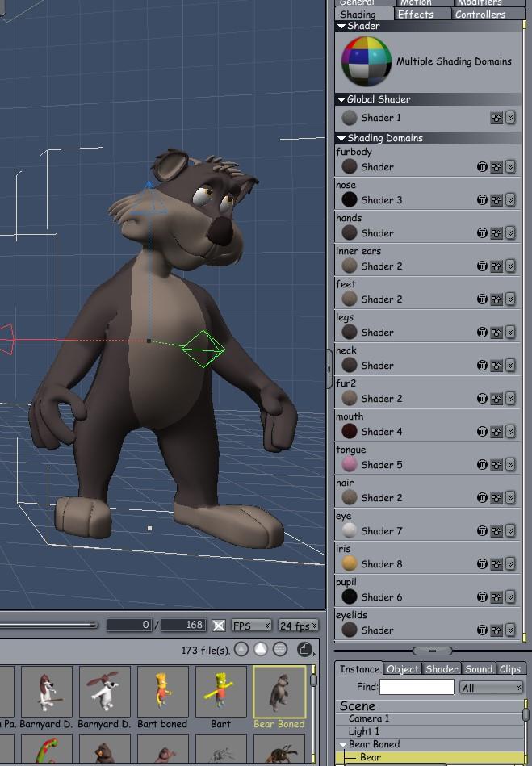
Task: Select the Object tab in the lower panel
Action: click(x=403, y=669)
